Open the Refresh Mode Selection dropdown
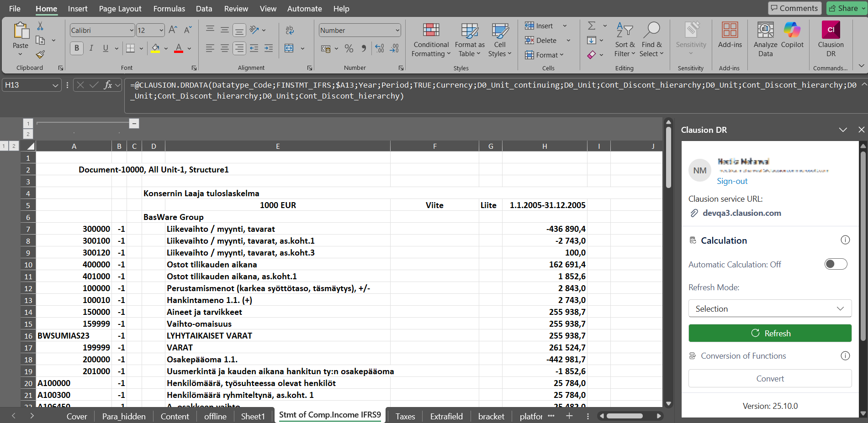This screenshot has width=868, height=423. (770, 308)
